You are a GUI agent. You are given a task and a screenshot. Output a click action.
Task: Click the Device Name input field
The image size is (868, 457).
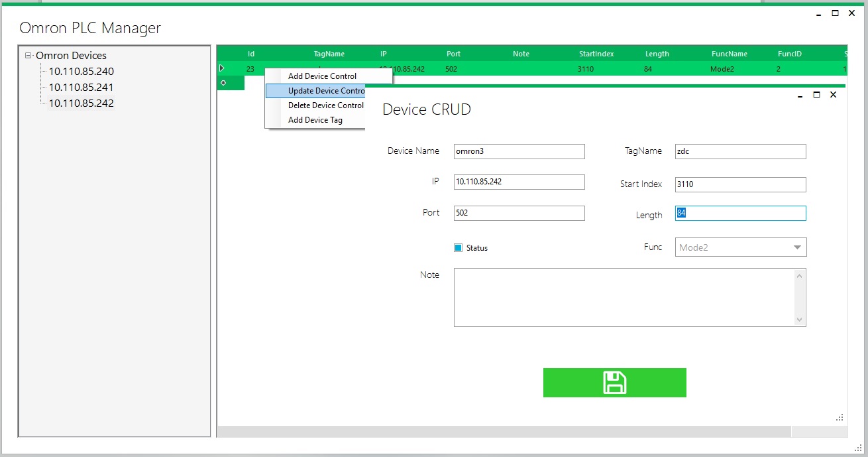[x=519, y=151]
